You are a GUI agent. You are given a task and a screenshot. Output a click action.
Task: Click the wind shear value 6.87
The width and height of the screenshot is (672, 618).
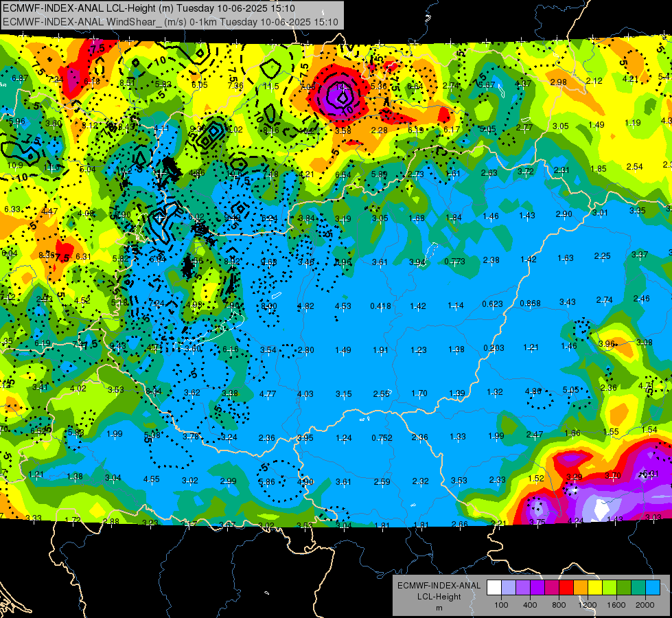[20, 78]
